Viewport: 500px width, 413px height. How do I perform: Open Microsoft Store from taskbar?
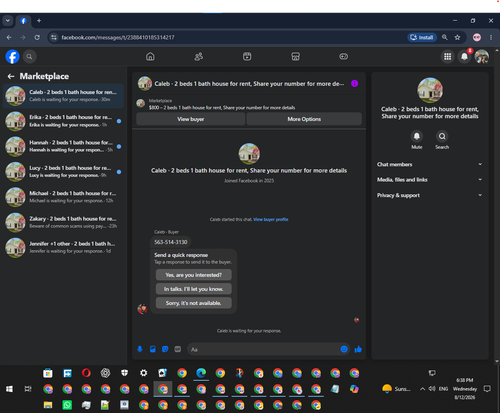coord(48,373)
